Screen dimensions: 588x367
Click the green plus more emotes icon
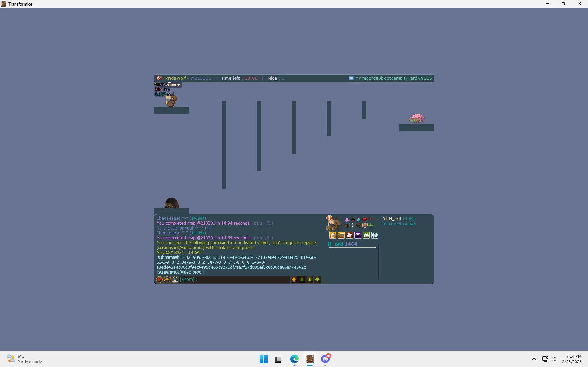(371, 225)
